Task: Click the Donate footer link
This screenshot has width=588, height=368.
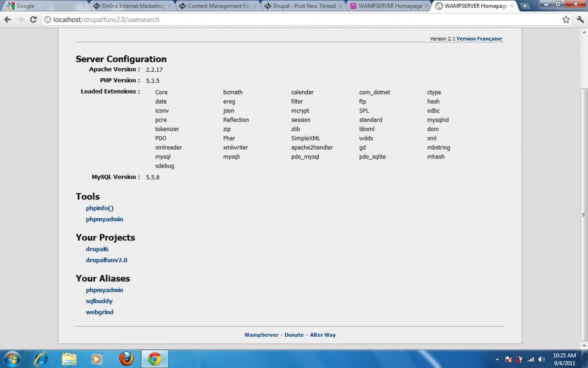Action: 294,335
